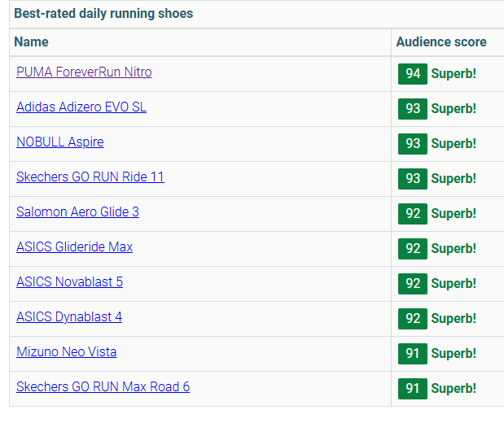Viewport: 504px width, 423px height.
Task: Click 'Superb!' in the Skechers GO RUN Ride 11 row
Action: coord(454,179)
